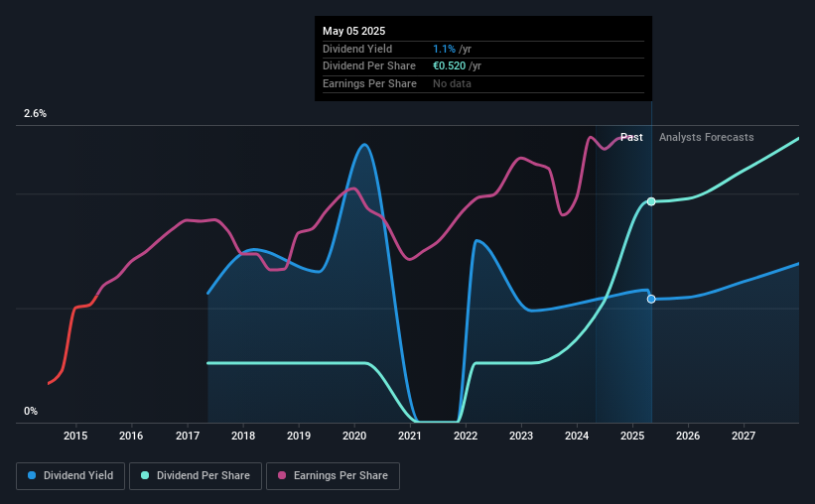Click the Past region label
The height and width of the screenshot is (504, 815).
pyautogui.click(x=631, y=137)
